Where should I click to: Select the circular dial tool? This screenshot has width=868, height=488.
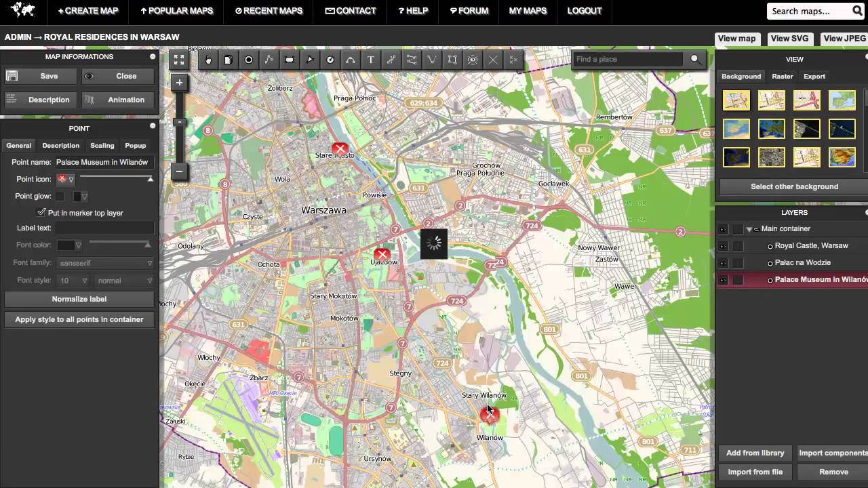pos(330,60)
